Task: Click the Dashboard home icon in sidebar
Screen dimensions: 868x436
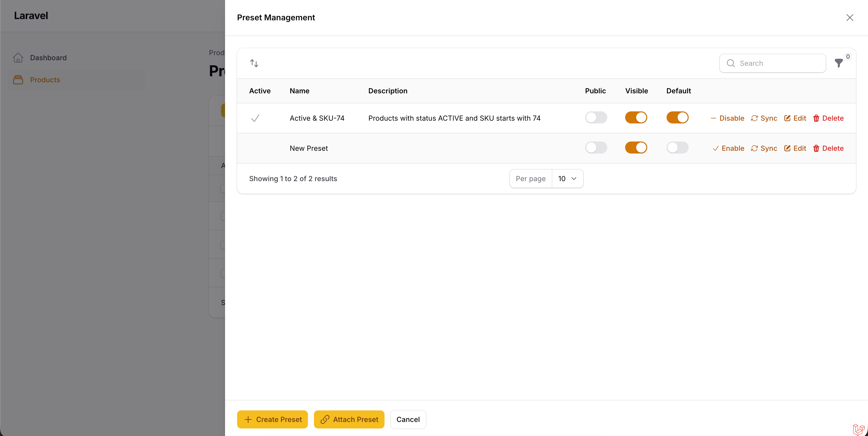Action: tap(18, 57)
